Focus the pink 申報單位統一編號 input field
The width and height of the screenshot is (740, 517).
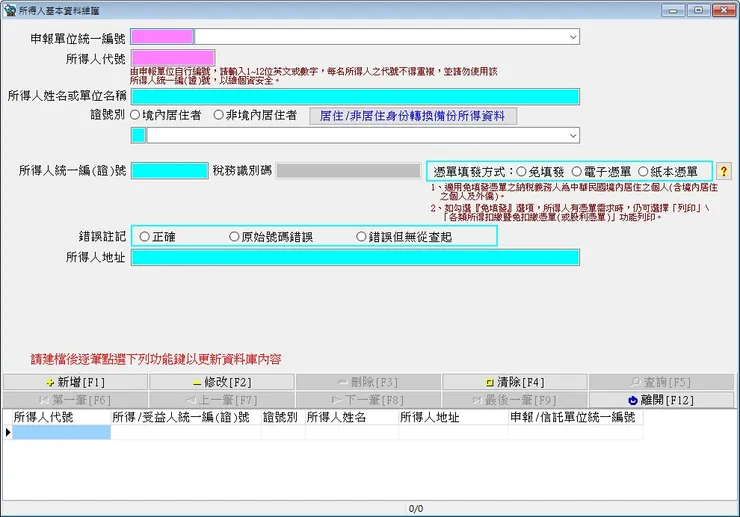[x=162, y=37]
